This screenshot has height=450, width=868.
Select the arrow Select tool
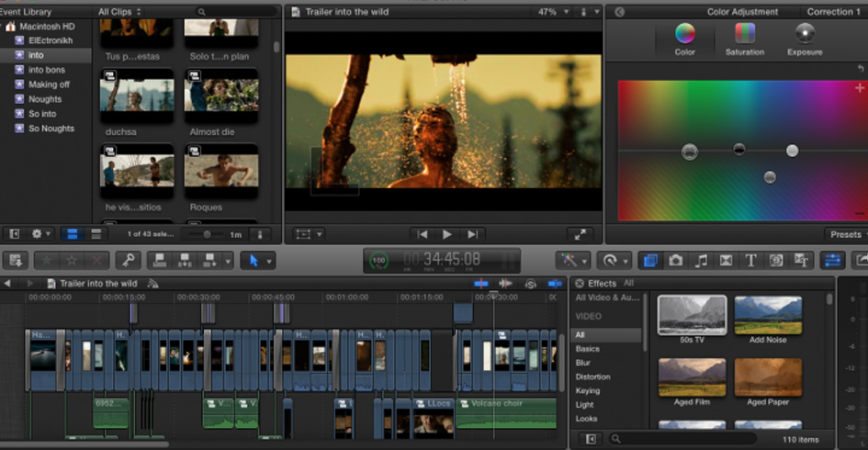pyautogui.click(x=254, y=260)
